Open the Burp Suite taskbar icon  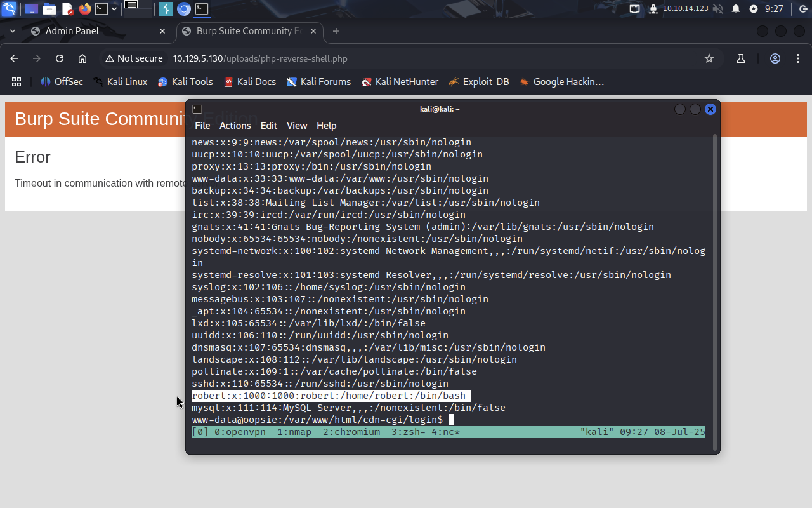166,9
